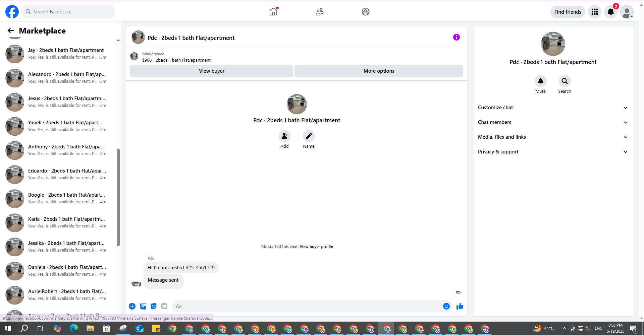This screenshot has height=335, width=644.
Task: Open the emoji picker
Action: tap(446, 306)
